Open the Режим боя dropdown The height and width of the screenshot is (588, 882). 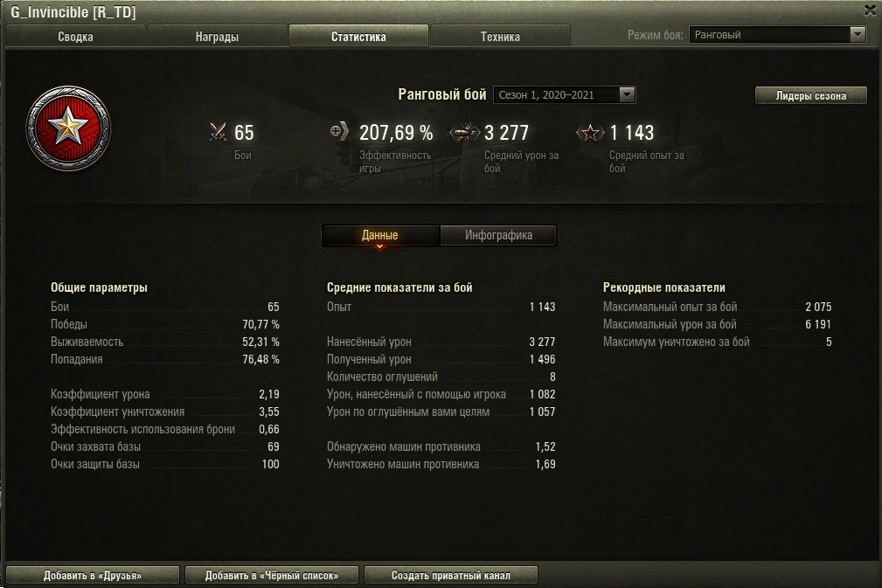coord(777,35)
